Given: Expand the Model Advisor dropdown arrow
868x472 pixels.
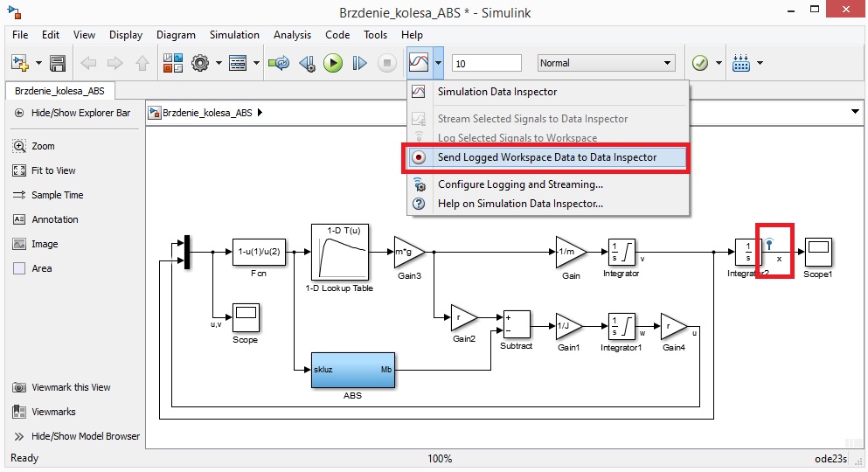Looking at the screenshot, I should (x=719, y=63).
